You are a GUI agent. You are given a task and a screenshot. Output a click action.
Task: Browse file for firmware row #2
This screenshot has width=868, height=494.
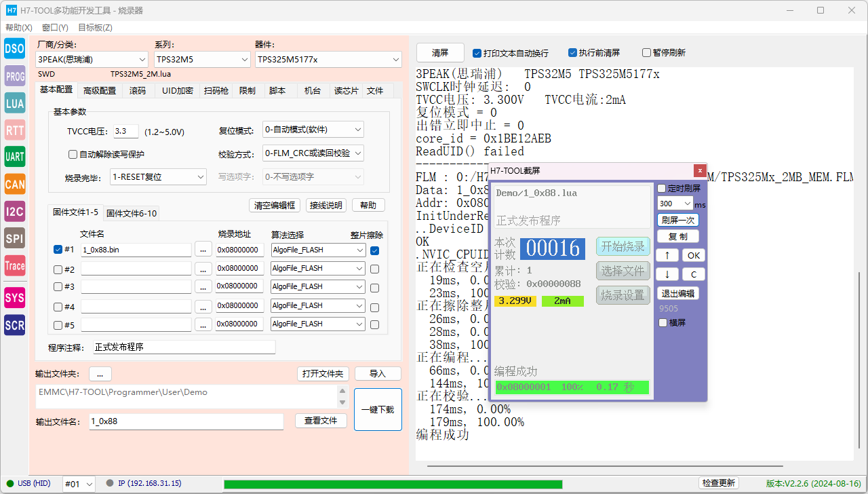point(203,269)
